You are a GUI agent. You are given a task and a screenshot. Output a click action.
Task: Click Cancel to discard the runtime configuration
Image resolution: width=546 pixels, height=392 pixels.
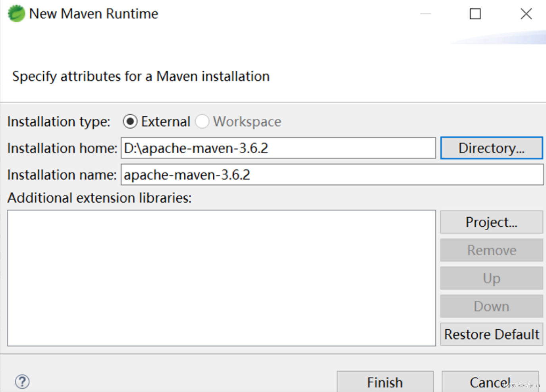coord(490,382)
